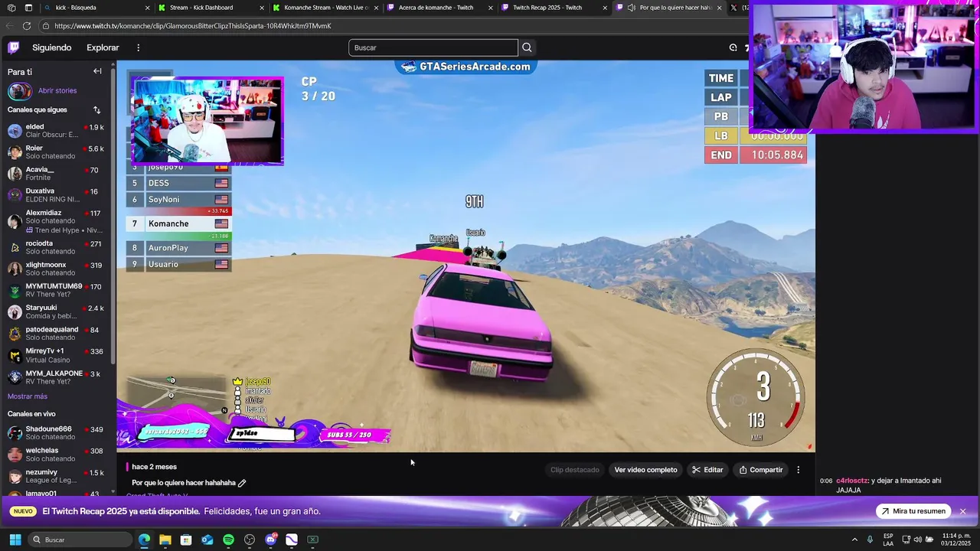Open MYM_ALKAPONE channel in sidebar
The width and height of the screenshot is (980, 551).
[x=57, y=377]
